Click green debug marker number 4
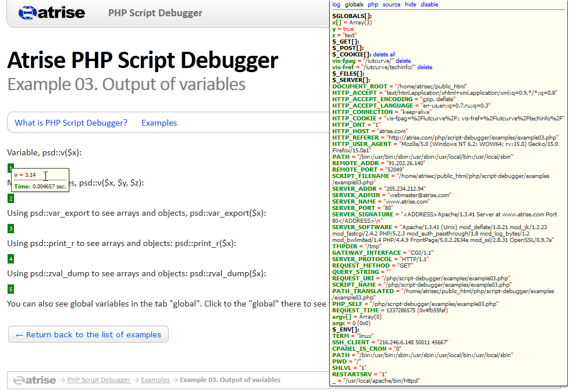This screenshot has height=392, width=569. click(10, 259)
